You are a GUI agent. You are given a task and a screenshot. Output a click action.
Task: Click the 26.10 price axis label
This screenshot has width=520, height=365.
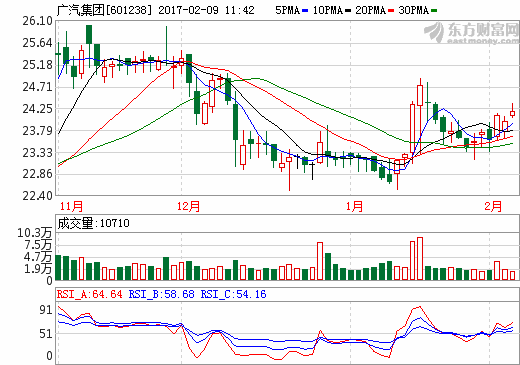coord(38,21)
